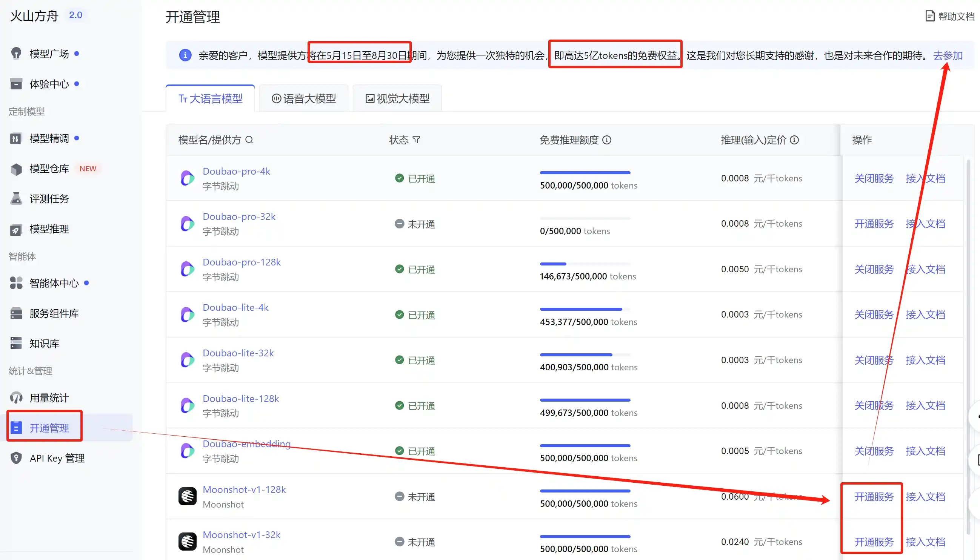This screenshot has width=980, height=560.
Task: Open the Moonshot-v1-128k model name link
Action: coord(244,489)
